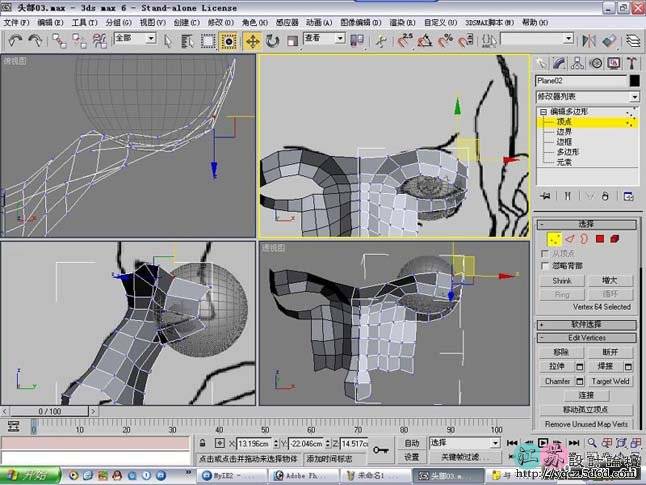
Task: Click the black object color swatch
Action: tap(634, 81)
